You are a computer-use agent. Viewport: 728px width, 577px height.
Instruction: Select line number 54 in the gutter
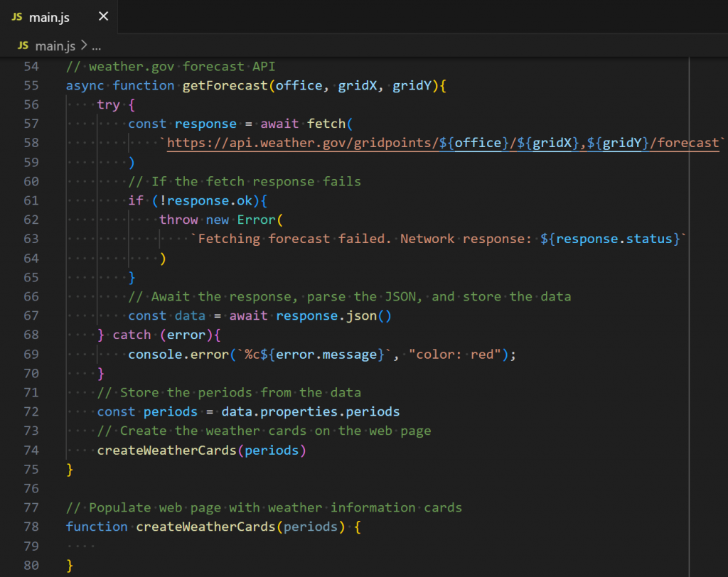click(x=31, y=66)
